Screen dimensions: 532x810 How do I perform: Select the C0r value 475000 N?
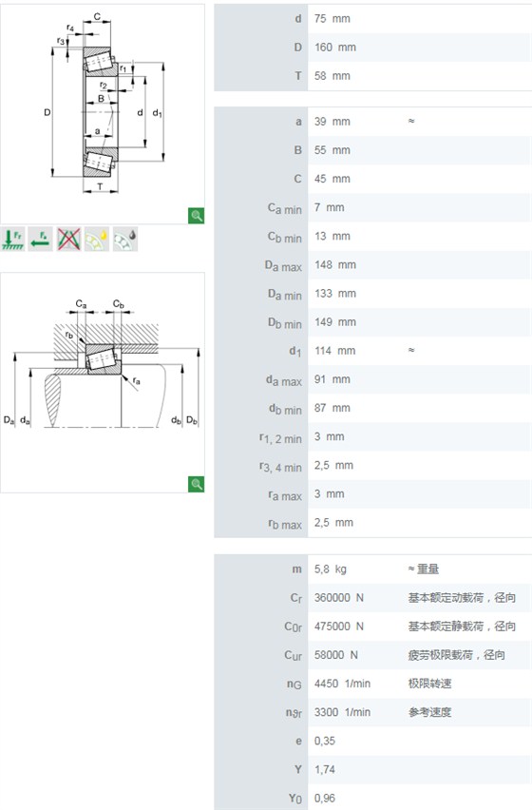pos(339,627)
